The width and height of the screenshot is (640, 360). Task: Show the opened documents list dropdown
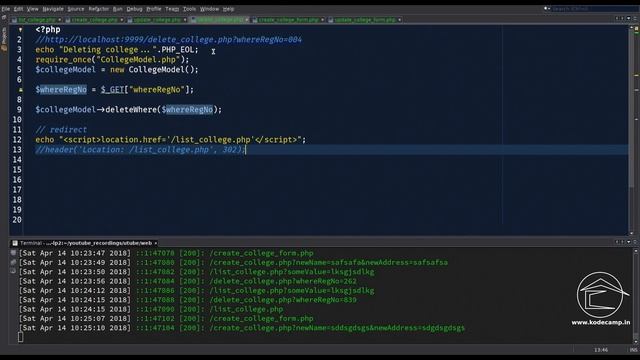[629, 18]
